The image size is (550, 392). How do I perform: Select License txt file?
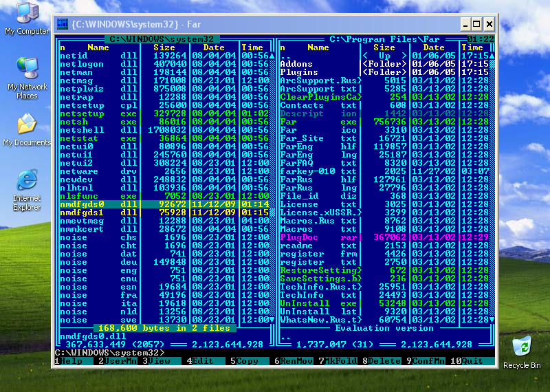(x=384, y=204)
